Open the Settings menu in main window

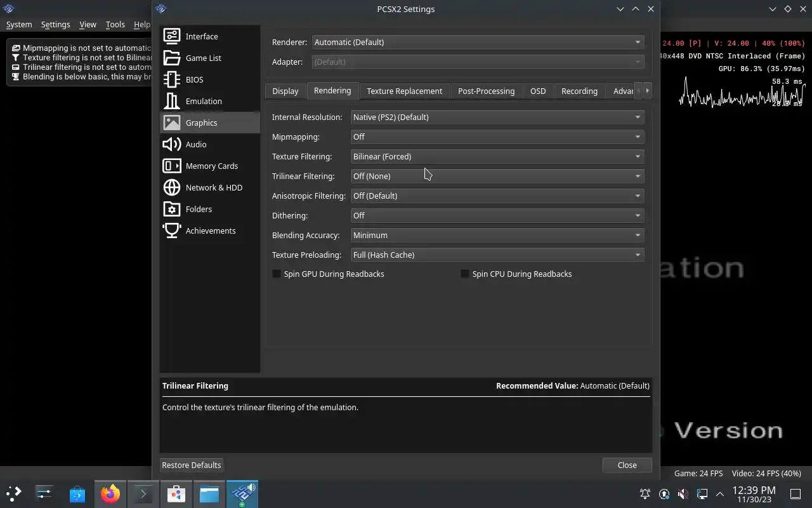click(x=56, y=24)
